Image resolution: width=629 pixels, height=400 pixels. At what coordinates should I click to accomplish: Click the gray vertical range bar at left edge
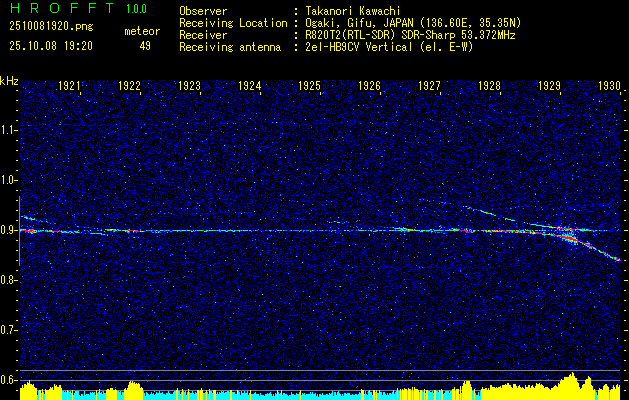click(19, 231)
